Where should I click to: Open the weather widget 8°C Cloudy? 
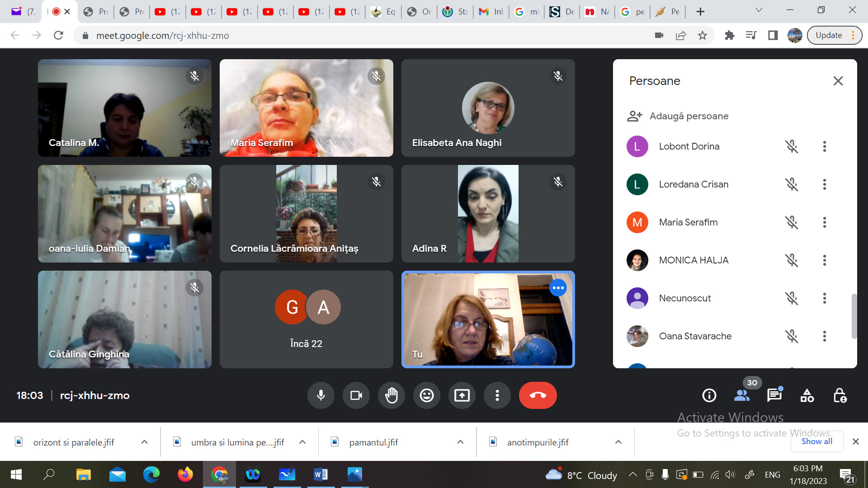click(x=581, y=475)
